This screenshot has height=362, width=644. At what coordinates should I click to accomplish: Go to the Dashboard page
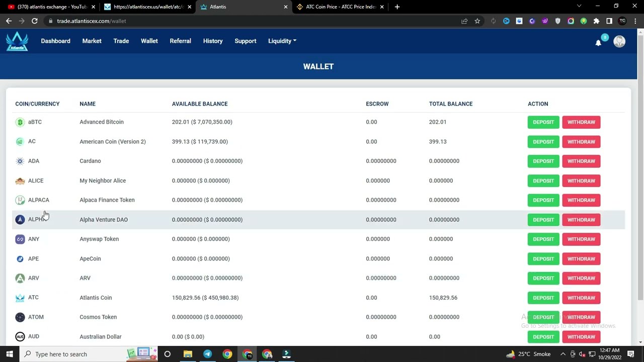pos(55,41)
